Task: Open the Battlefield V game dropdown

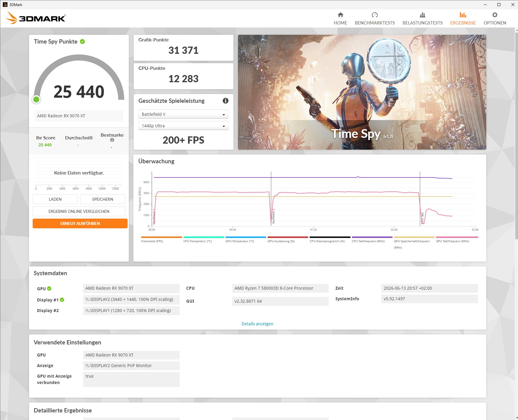Action: [183, 114]
